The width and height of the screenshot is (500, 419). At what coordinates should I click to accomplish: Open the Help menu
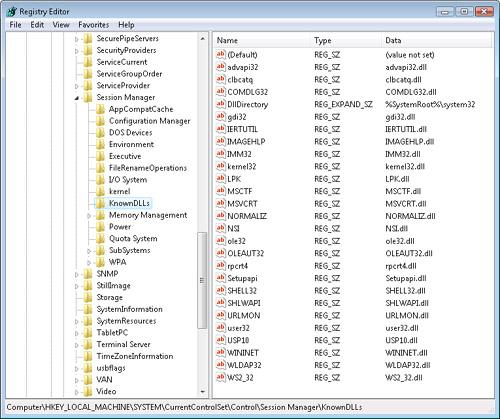point(126,25)
